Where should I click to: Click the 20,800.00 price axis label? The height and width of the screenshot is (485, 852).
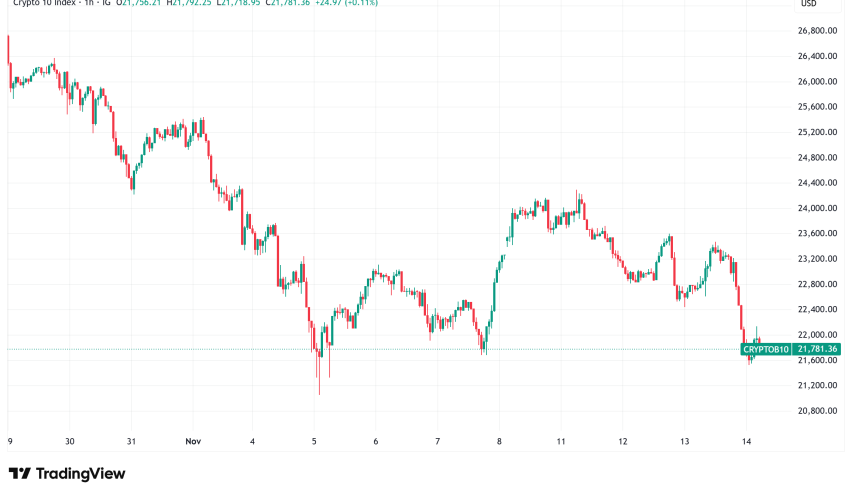pos(817,411)
